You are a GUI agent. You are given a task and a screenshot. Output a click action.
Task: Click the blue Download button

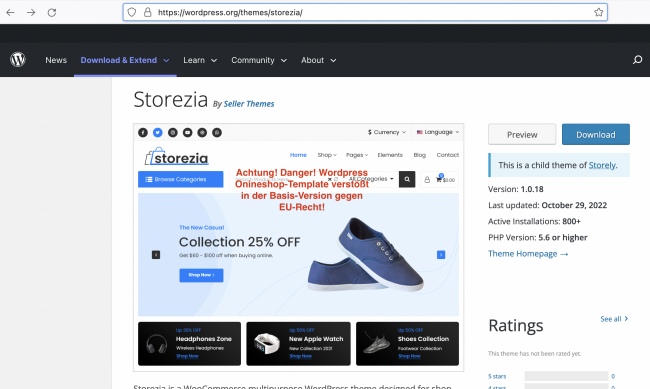[x=596, y=134]
